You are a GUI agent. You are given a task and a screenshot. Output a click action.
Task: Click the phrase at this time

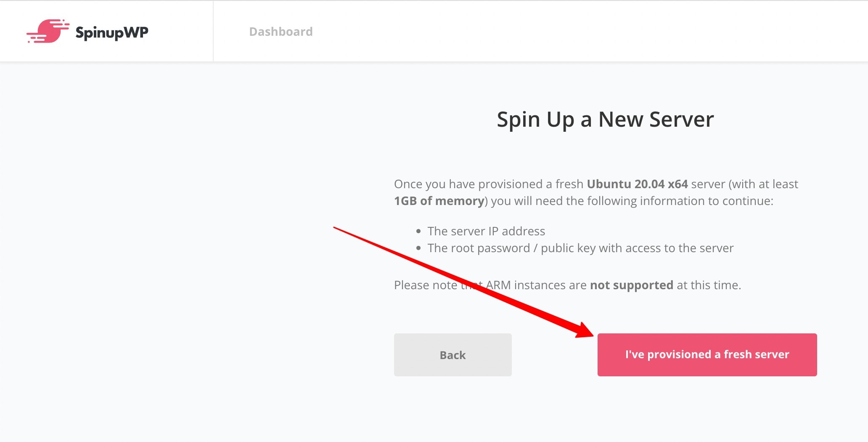tap(709, 285)
